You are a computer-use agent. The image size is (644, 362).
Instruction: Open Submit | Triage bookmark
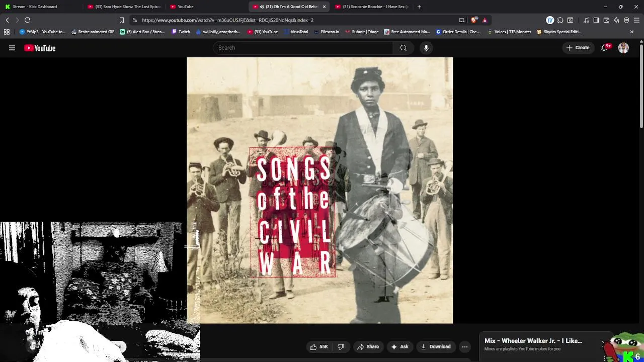pyautogui.click(x=362, y=32)
